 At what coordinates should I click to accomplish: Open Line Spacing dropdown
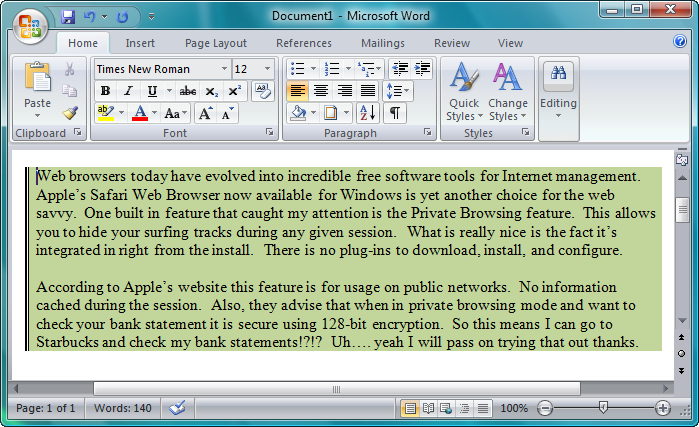(399, 91)
